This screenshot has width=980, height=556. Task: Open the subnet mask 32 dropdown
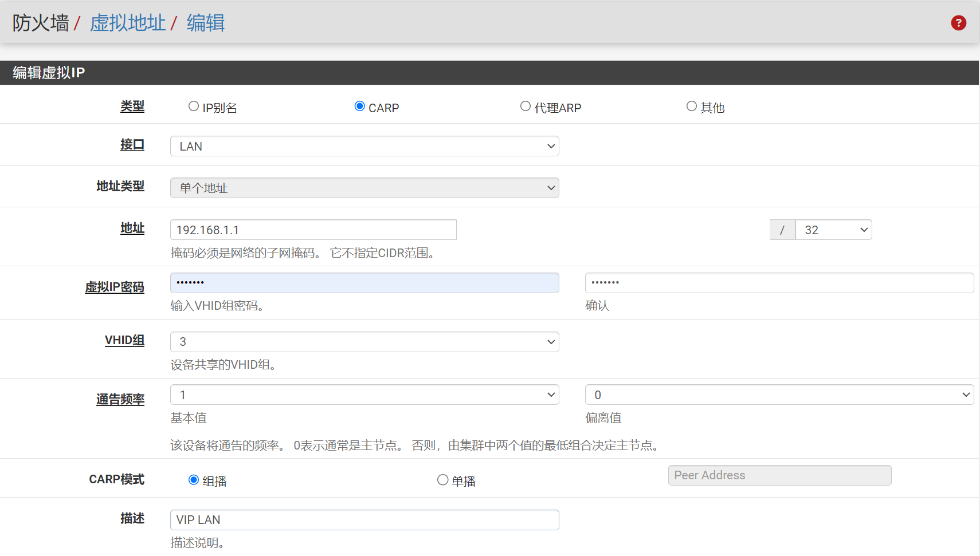coord(834,230)
